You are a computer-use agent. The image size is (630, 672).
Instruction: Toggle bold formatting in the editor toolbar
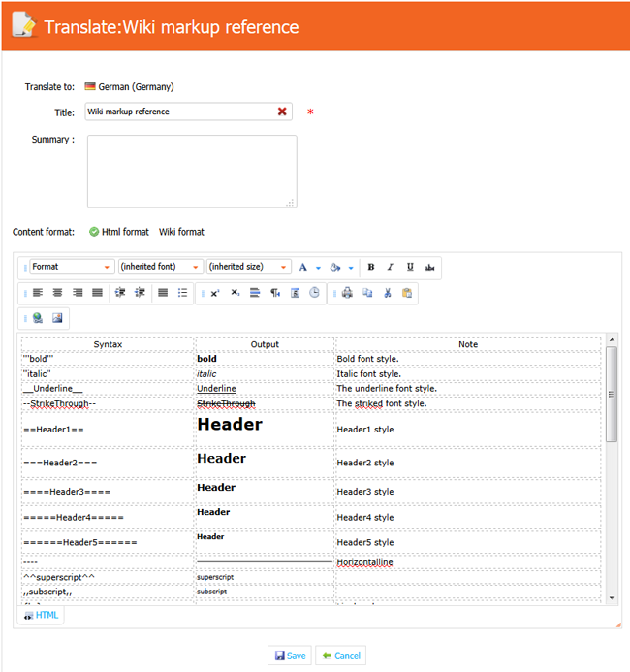tap(371, 267)
